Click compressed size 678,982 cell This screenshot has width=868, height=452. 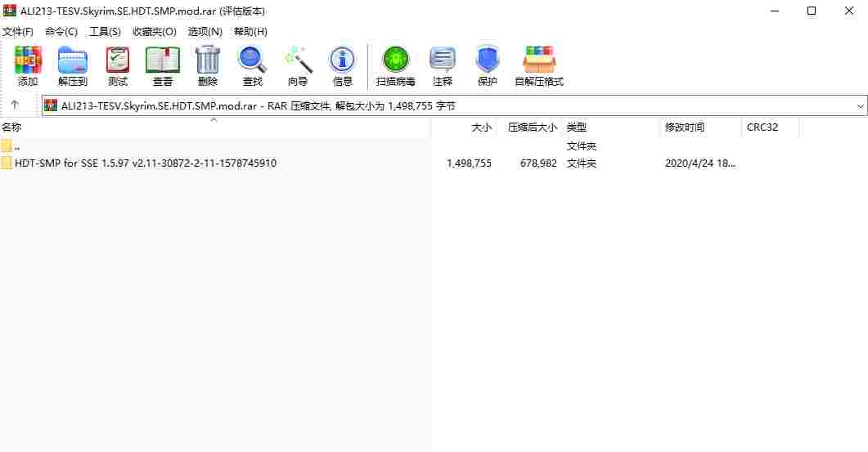point(538,163)
